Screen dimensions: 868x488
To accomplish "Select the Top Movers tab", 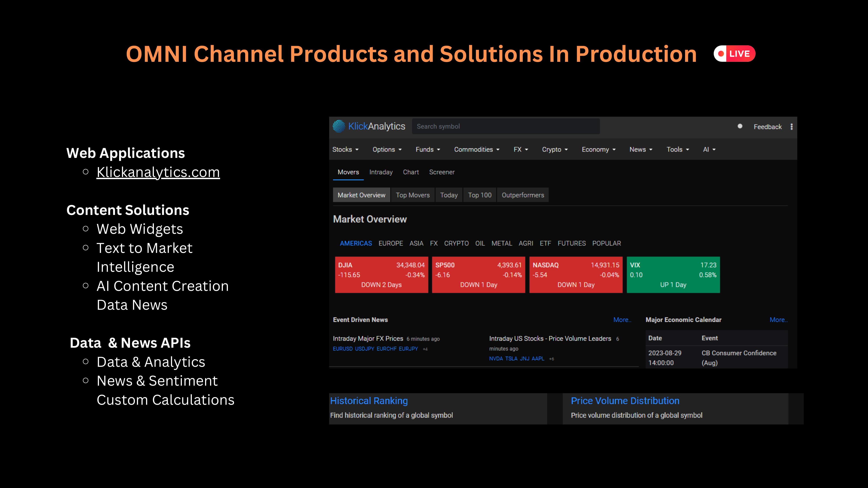I will (x=413, y=195).
